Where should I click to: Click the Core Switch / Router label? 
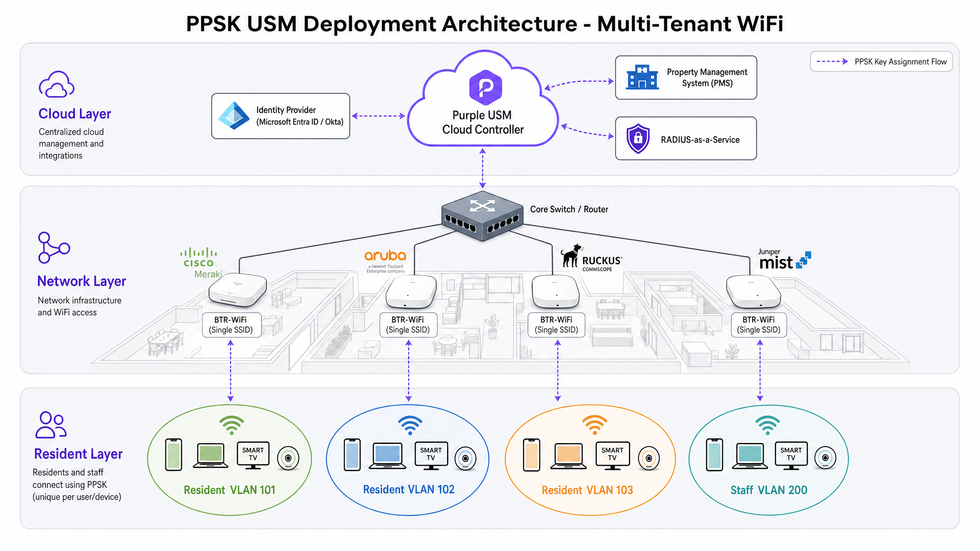click(569, 209)
